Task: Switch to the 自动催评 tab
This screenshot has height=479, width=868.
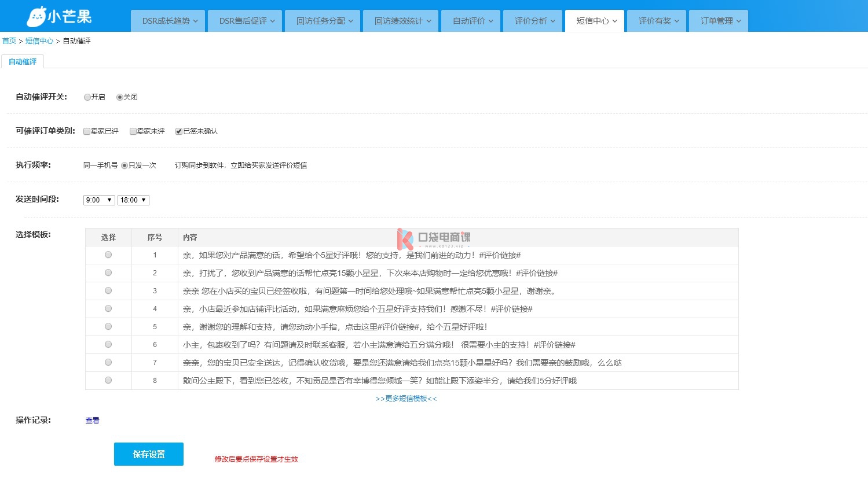Action: pyautogui.click(x=23, y=62)
